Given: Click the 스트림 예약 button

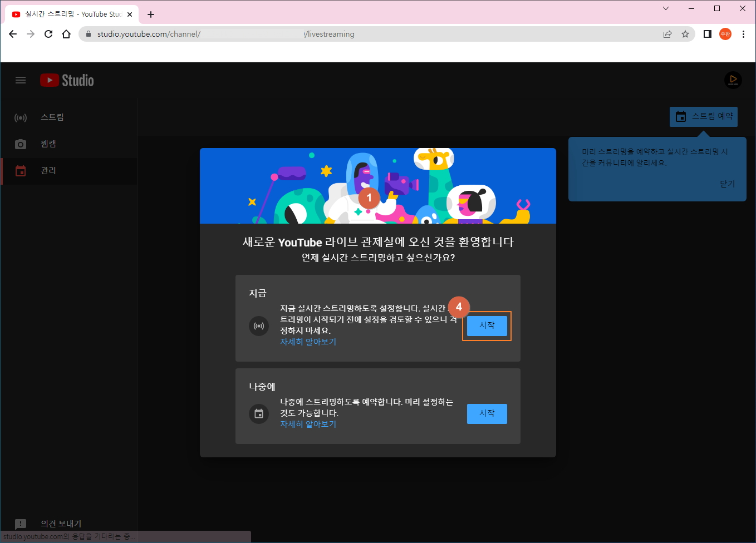Looking at the screenshot, I should [704, 116].
